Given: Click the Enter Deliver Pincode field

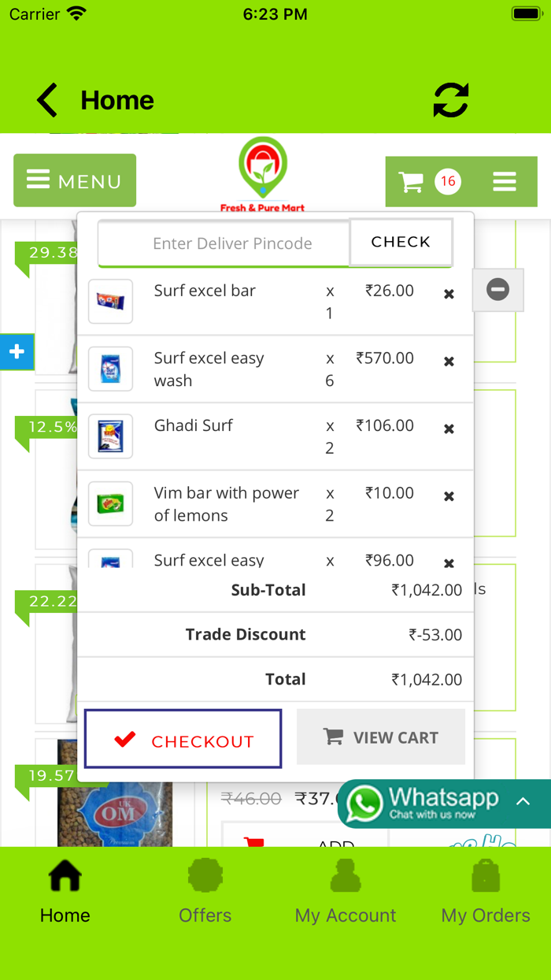Looking at the screenshot, I should (223, 243).
